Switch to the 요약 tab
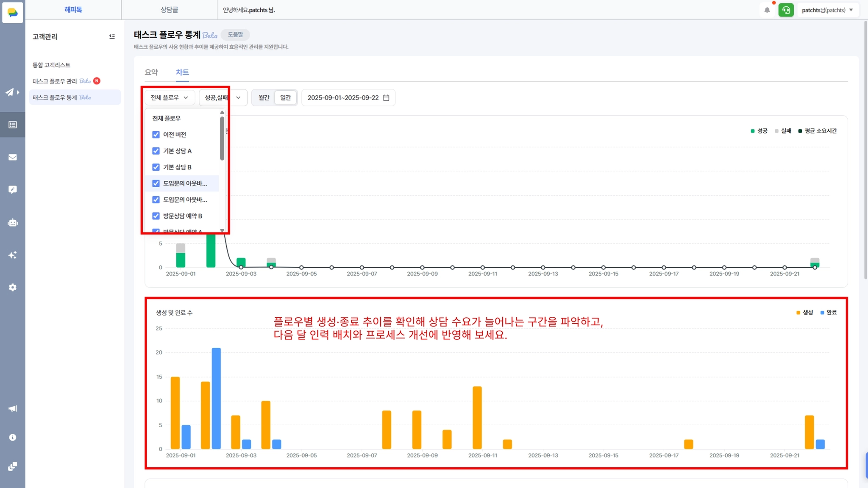The image size is (868, 488). pos(151,72)
